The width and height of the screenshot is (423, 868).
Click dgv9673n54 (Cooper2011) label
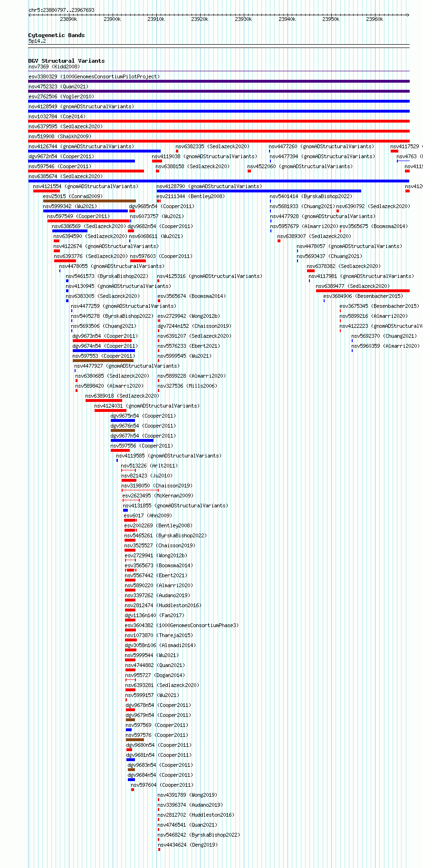[x=105, y=336]
